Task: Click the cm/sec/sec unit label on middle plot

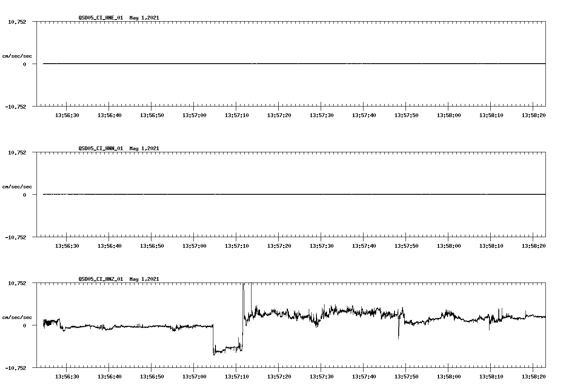Action: 17,186
